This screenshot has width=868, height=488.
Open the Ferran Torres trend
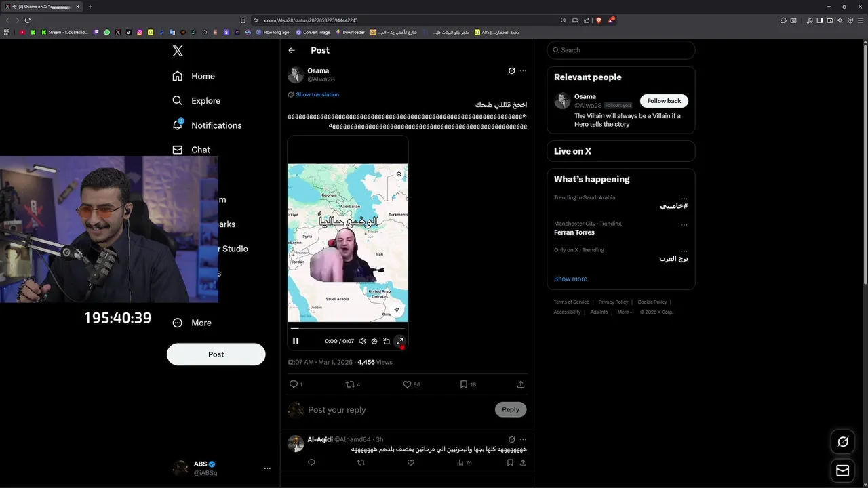click(574, 232)
